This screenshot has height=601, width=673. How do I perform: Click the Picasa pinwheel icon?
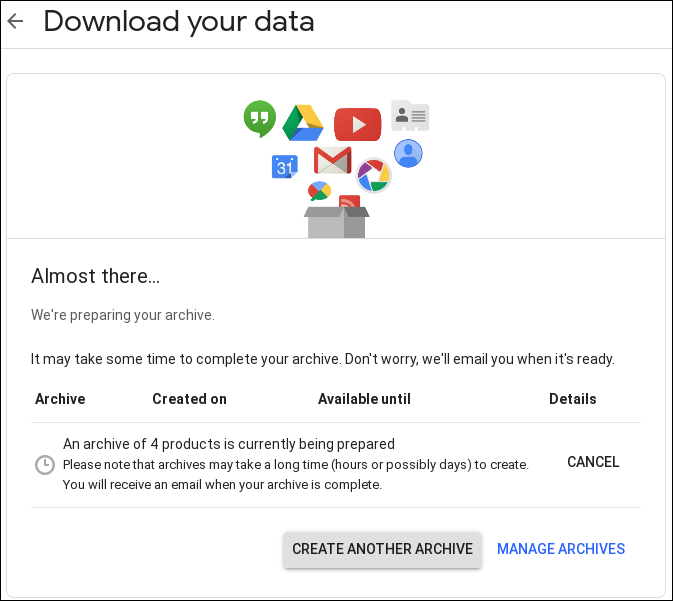pos(373,175)
